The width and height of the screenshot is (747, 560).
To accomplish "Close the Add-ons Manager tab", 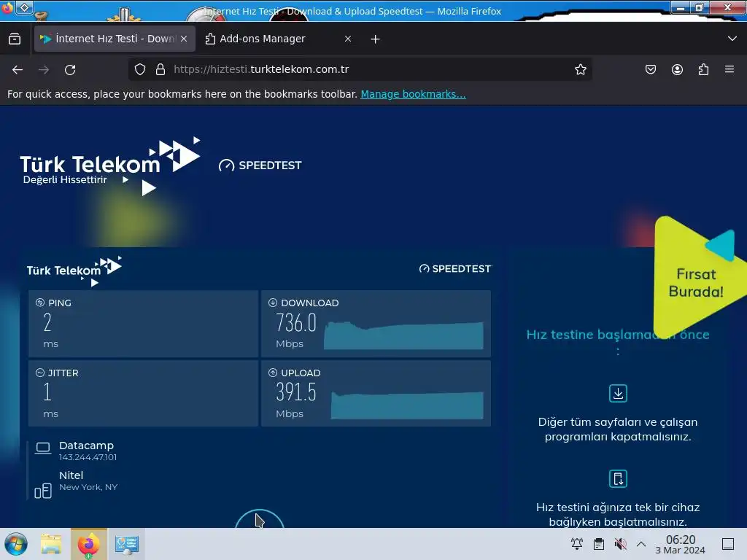I will click(x=348, y=39).
